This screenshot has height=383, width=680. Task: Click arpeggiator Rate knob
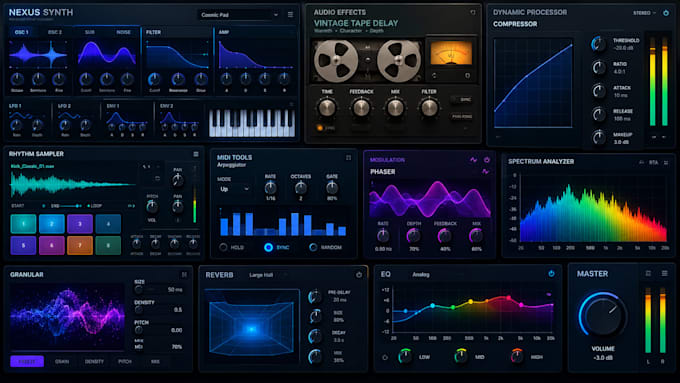(270, 188)
